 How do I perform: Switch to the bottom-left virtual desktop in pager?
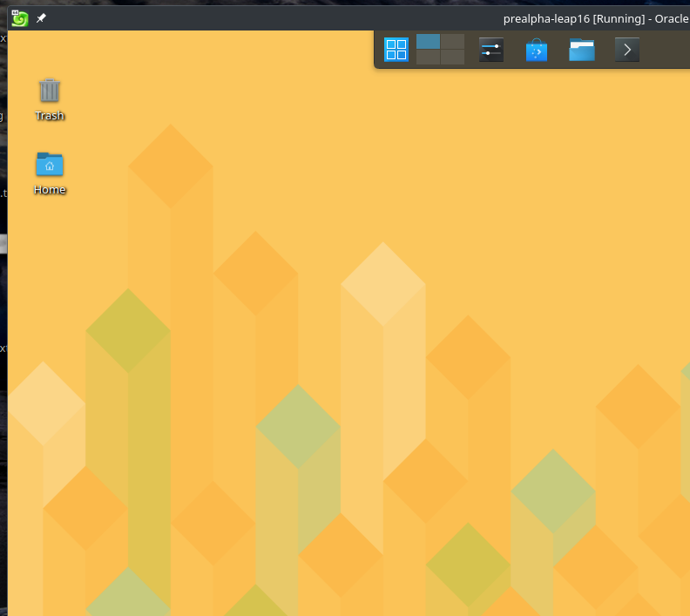pyautogui.click(x=428, y=58)
